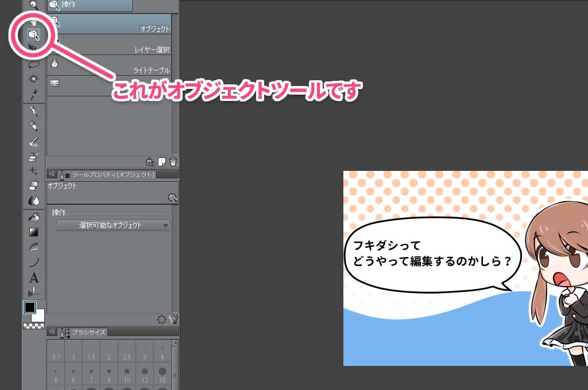
Task: Select the Gradient tool
Action: 34,232
